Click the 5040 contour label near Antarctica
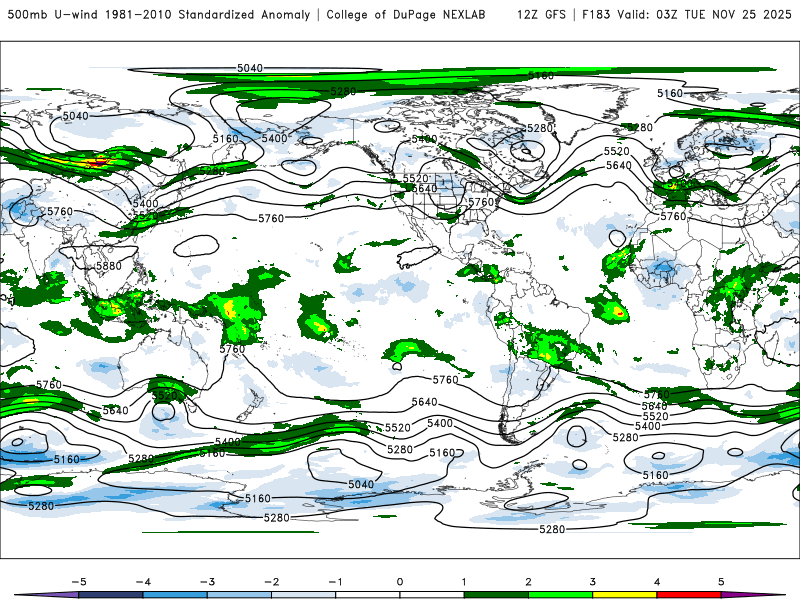The image size is (800, 600). [x=361, y=484]
